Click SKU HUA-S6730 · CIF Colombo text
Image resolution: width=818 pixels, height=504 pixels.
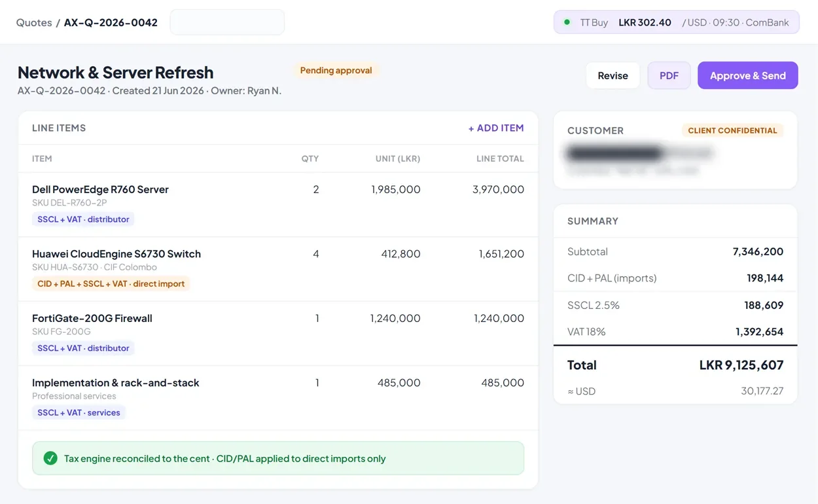(94, 267)
